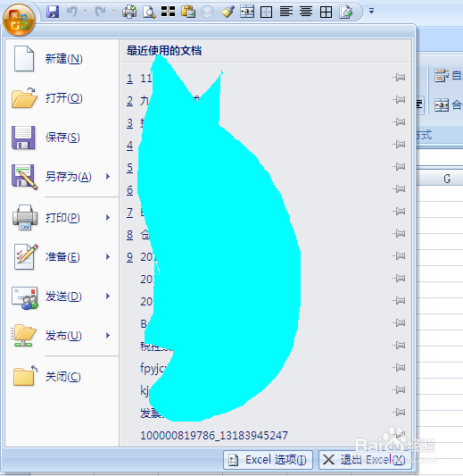
Task: Pin recent document 5 to the list
Action: point(399,167)
